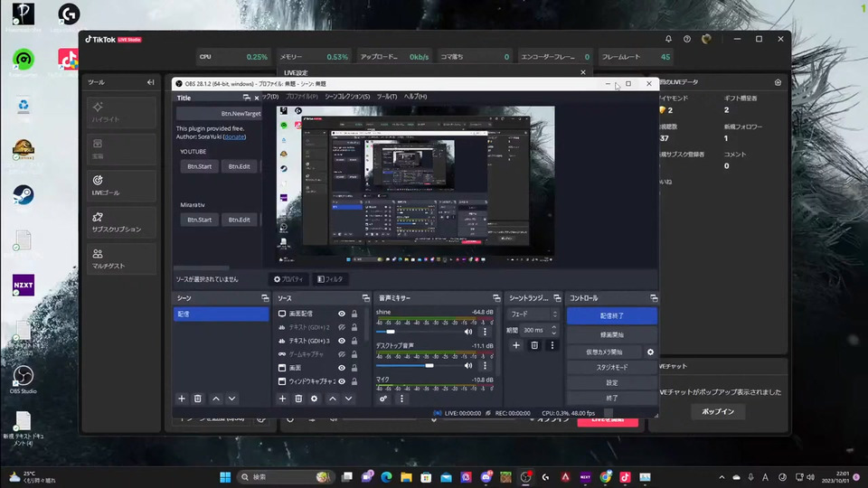Open the フェード transition dropdown
This screenshot has height=488, width=868.
[x=533, y=314]
